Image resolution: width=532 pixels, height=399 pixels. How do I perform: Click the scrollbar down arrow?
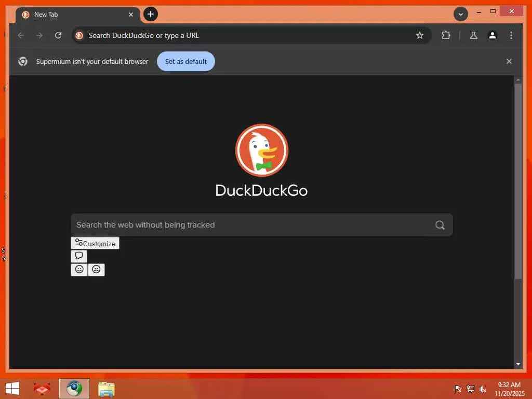(x=518, y=364)
